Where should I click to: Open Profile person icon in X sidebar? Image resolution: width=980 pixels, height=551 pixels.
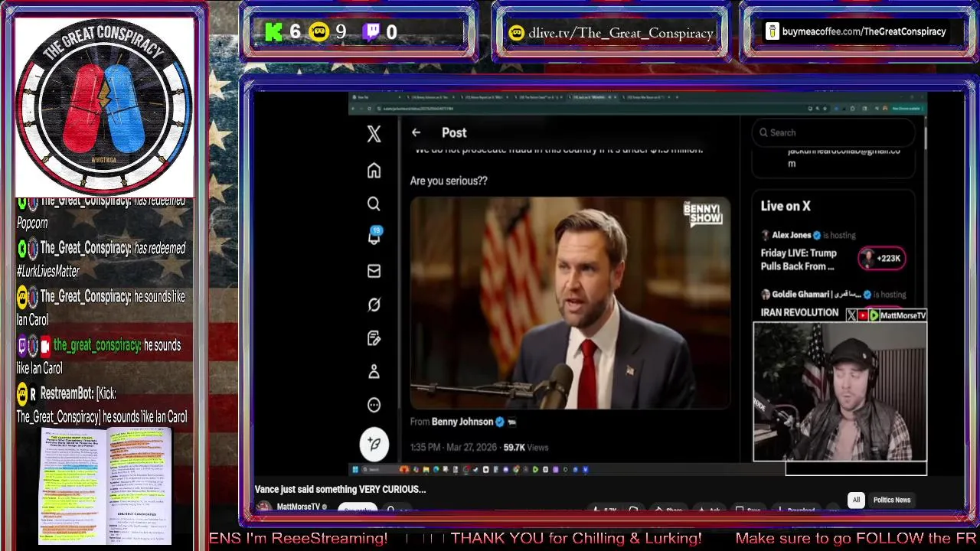374,371
